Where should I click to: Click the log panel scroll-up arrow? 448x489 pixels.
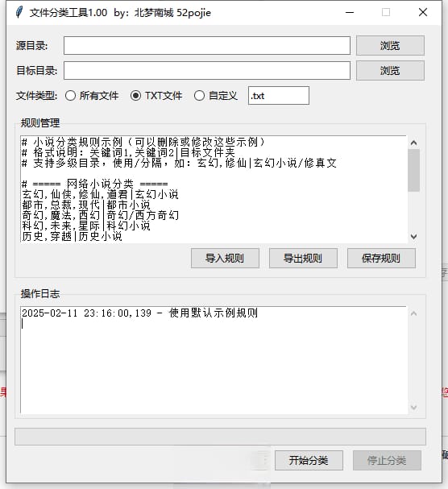[x=413, y=313]
